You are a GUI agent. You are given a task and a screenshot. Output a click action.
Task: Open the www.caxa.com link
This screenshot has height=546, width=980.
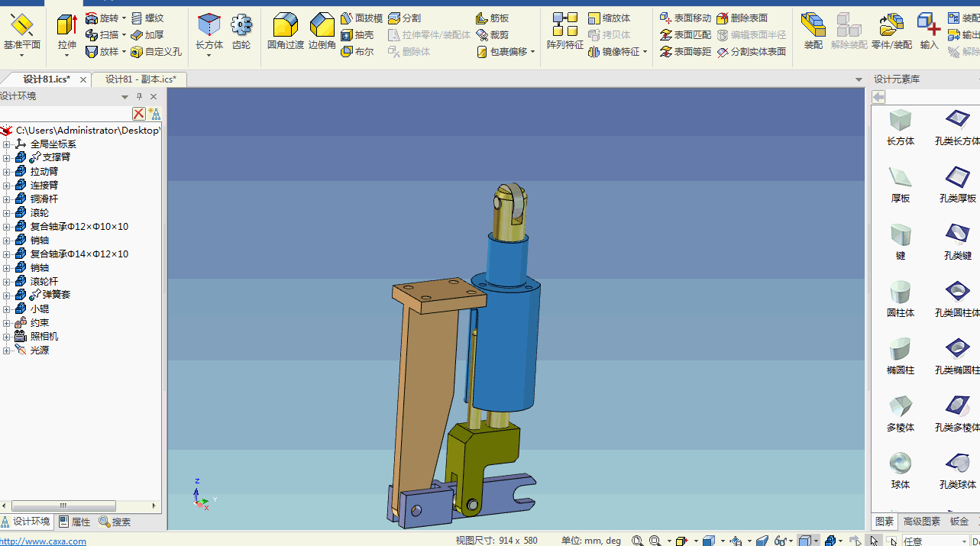point(43,541)
